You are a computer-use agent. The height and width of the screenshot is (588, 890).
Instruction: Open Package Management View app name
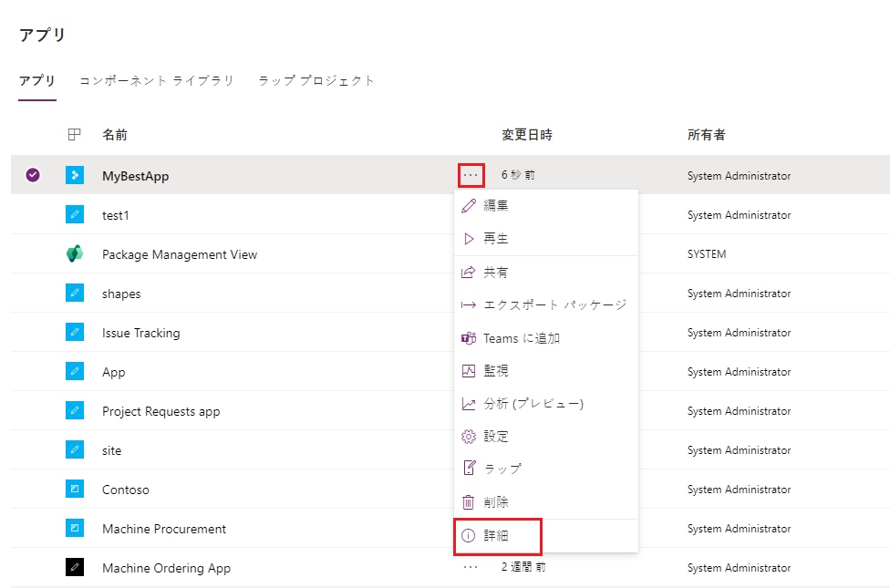click(x=180, y=254)
